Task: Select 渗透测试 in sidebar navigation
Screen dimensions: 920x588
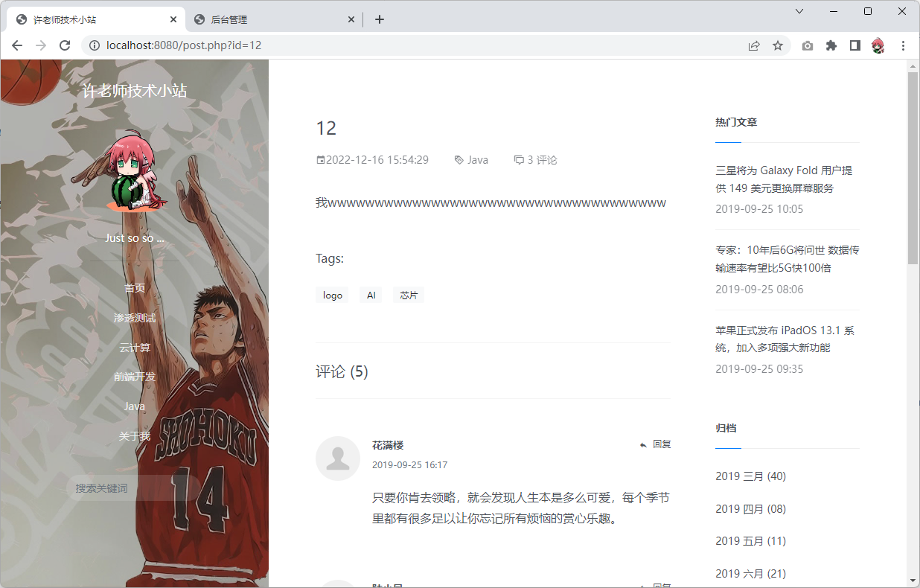Action: [x=135, y=318]
